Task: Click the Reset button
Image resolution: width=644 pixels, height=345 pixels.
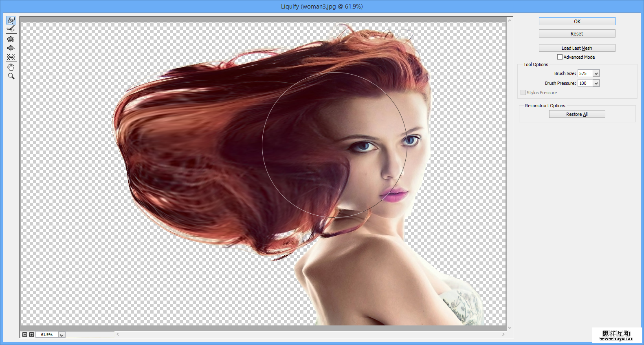Action: [x=577, y=33]
